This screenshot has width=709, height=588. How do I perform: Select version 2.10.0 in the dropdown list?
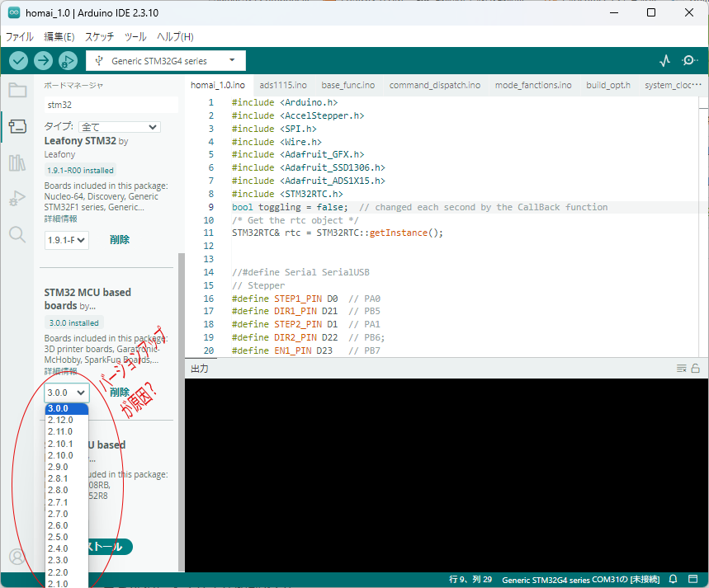pos(67,455)
